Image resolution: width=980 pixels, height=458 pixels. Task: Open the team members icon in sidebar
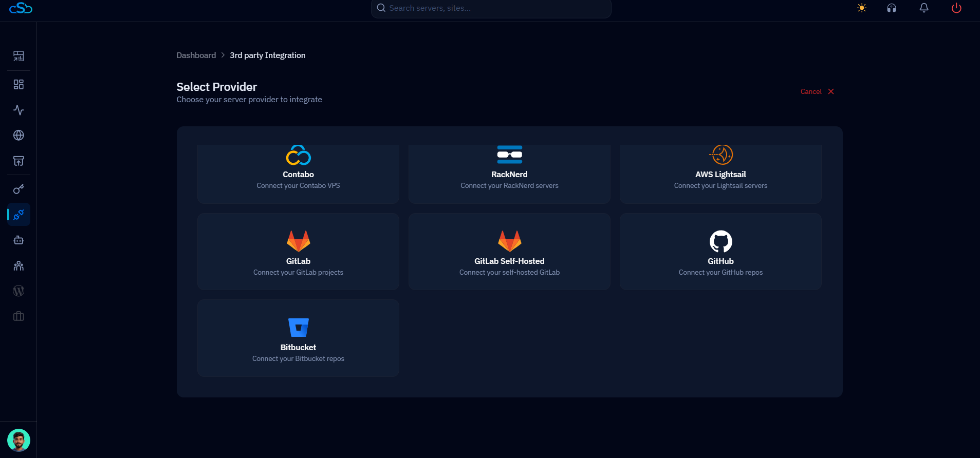pos(19,265)
